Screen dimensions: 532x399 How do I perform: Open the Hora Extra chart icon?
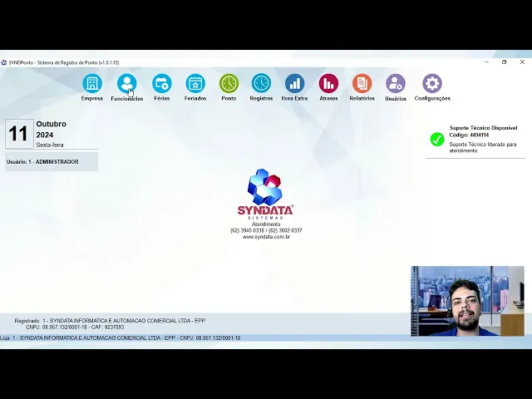click(294, 83)
